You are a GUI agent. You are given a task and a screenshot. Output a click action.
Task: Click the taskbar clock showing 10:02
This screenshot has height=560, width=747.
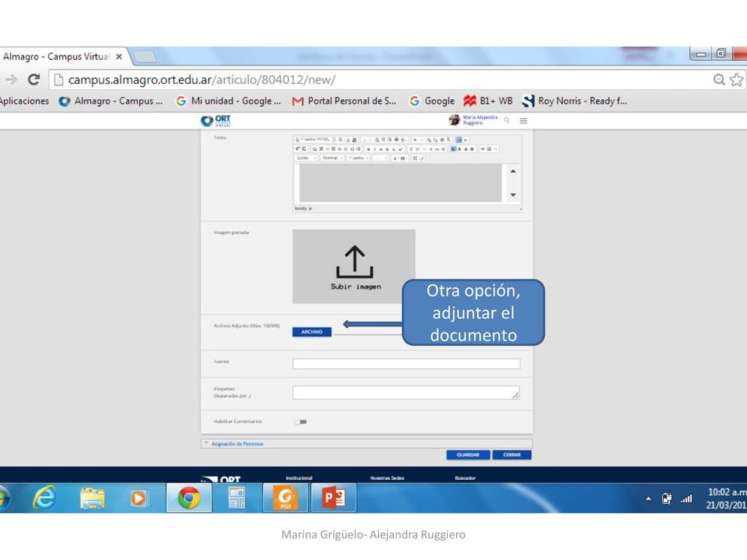pos(726,498)
